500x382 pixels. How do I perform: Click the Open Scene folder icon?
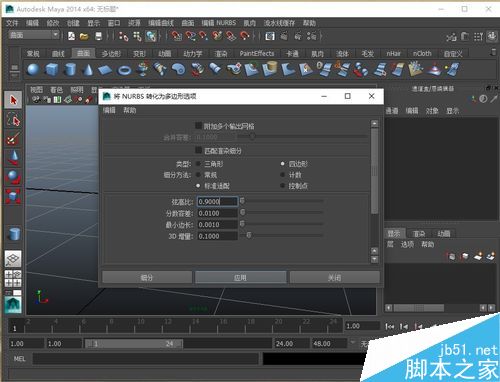[84, 36]
